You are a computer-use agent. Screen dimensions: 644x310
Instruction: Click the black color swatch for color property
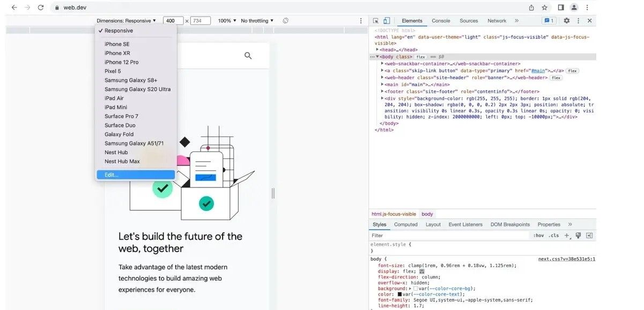click(399, 294)
